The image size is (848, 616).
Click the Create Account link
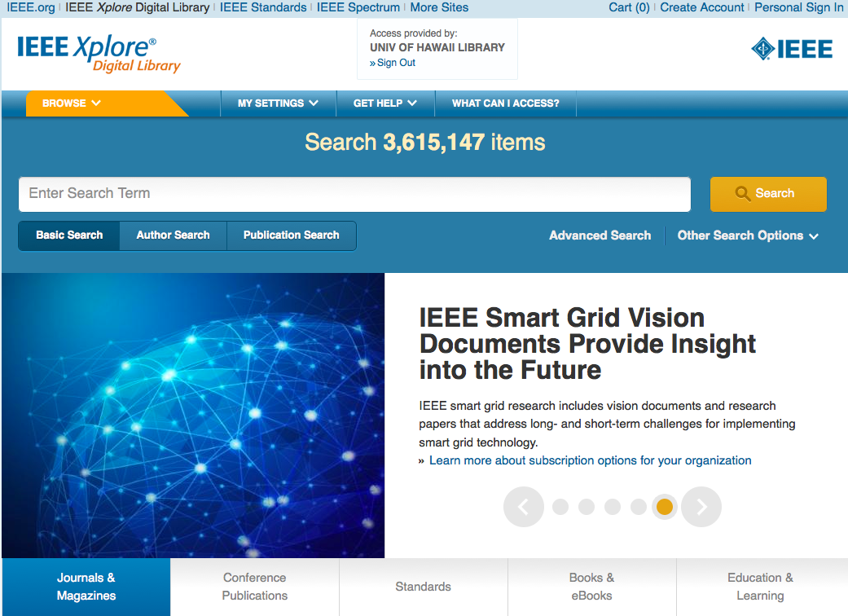pyautogui.click(x=702, y=7)
